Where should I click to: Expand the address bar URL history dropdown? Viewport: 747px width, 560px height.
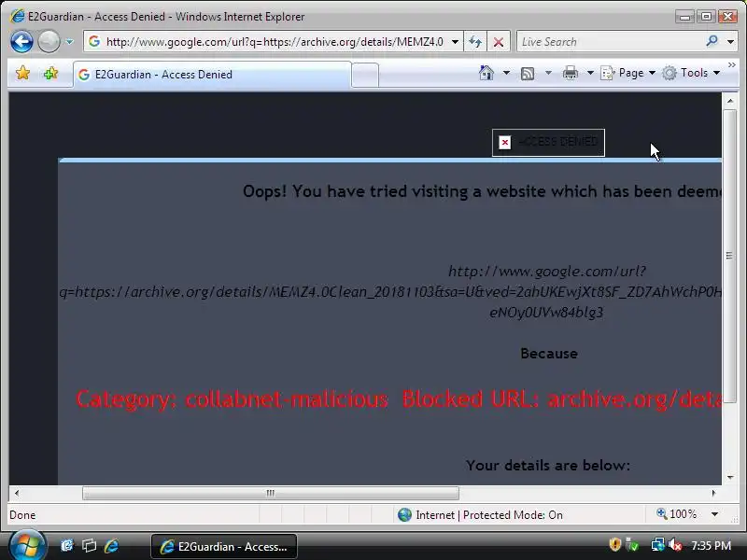click(455, 42)
